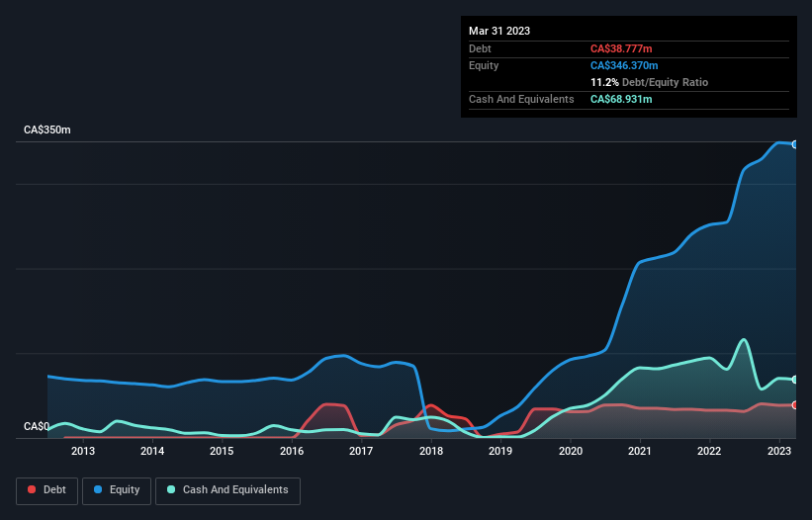The height and width of the screenshot is (520, 812).
Task: Click the teal Cash And Equivalents legend dot
Action: (x=171, y=489)
